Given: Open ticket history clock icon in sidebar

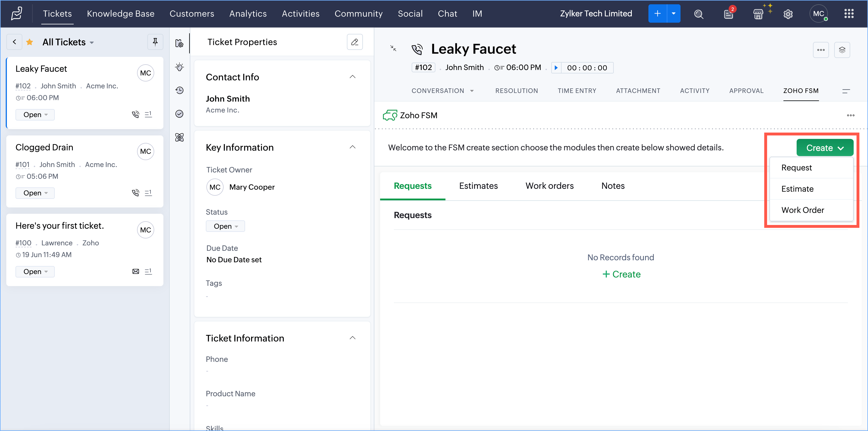Looking at the screenshot, I should point(180,90).
